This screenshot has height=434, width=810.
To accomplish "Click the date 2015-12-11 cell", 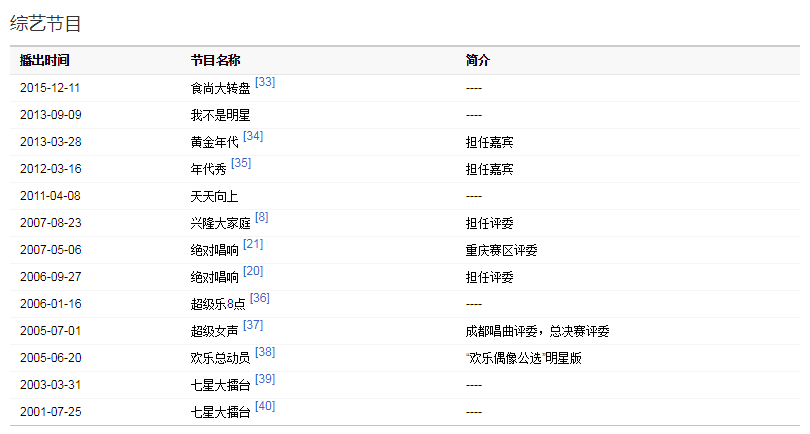I will click(x=50, y=88).
